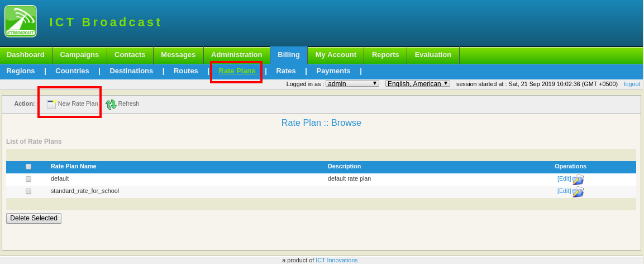Screen dimensions: 644x264
Task: Go to the Payments submenu
Action: click(333, 71)
